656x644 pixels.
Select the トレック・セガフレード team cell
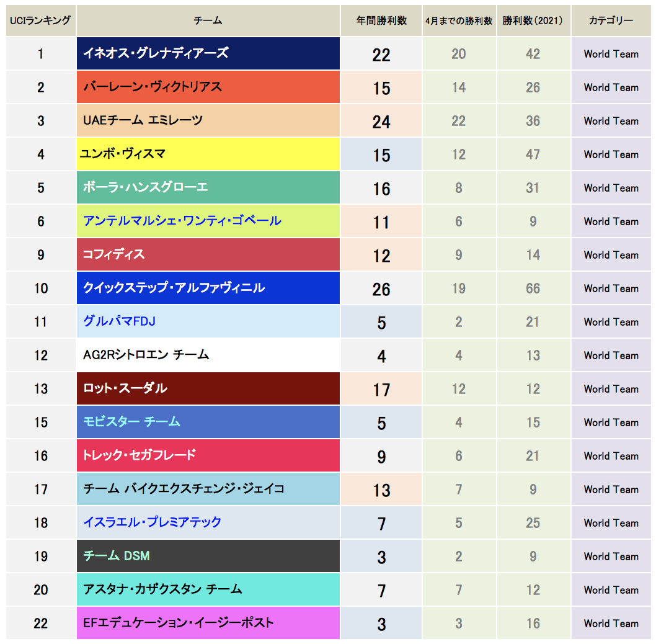point(208,455)
